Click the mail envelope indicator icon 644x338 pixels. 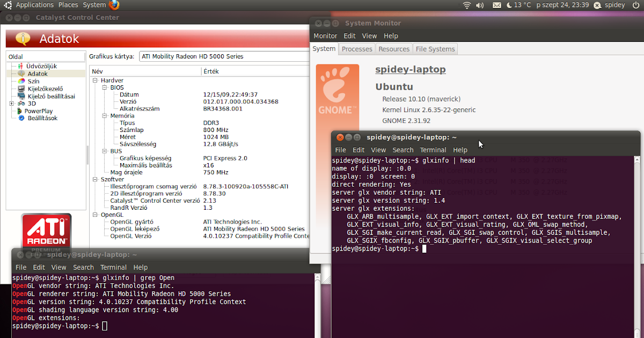(x=496, y=5)
